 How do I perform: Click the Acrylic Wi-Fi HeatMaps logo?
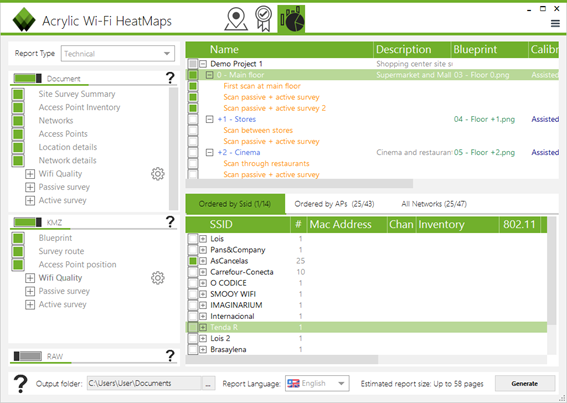[24, 20]
